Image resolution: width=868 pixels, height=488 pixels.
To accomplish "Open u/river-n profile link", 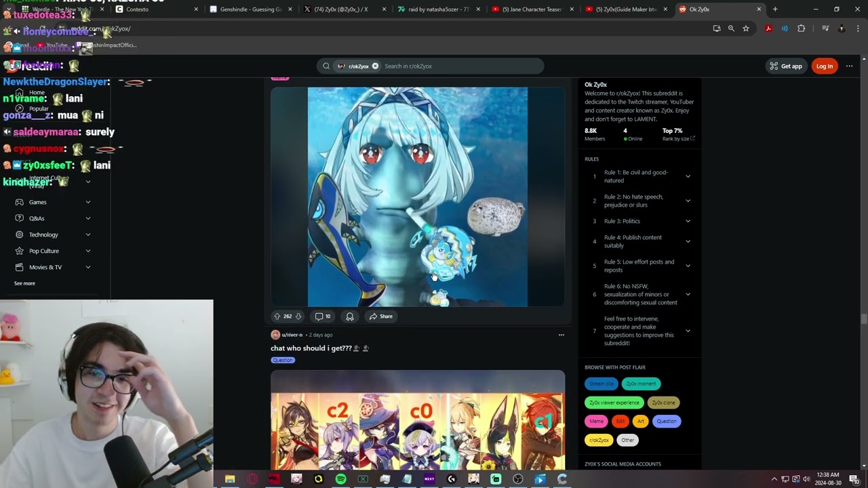I will click(x=292, y=335).
